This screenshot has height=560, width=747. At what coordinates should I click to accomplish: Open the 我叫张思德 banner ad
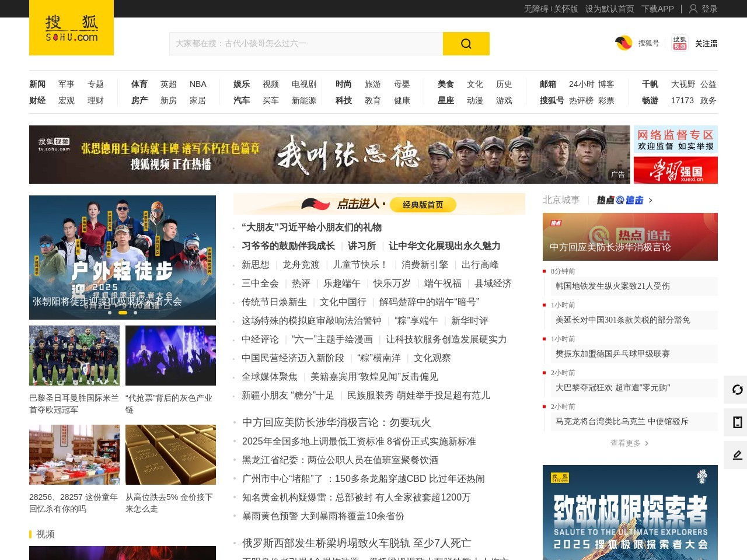pos(329,155)
